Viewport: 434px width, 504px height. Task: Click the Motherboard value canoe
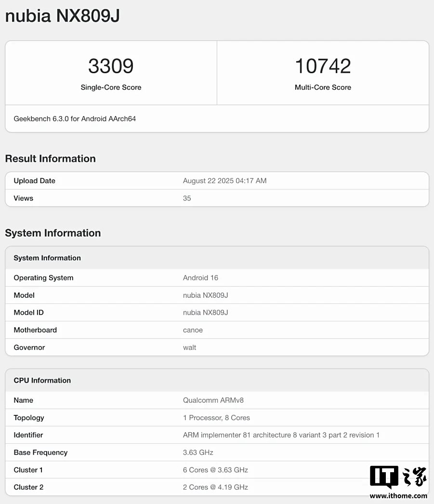(x=193, y=330)
